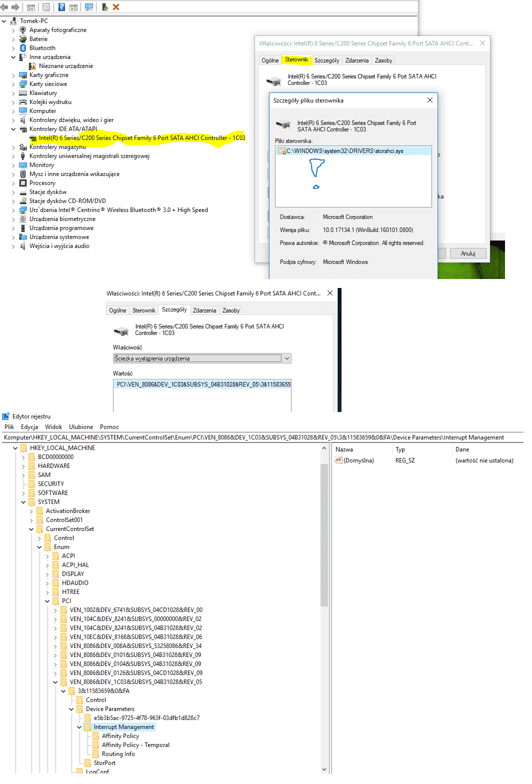This screenshot has width=532, height=784.
Task: Click the forward arrow in Device Manager toolbar
Action: [x=15, y=7]
